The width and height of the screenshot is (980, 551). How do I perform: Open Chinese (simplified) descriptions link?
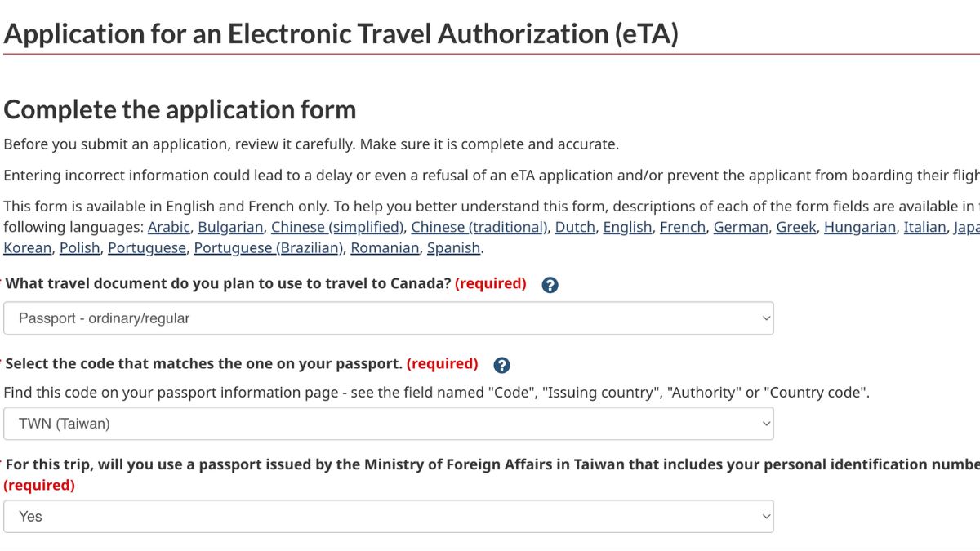[x=337, y=228]
